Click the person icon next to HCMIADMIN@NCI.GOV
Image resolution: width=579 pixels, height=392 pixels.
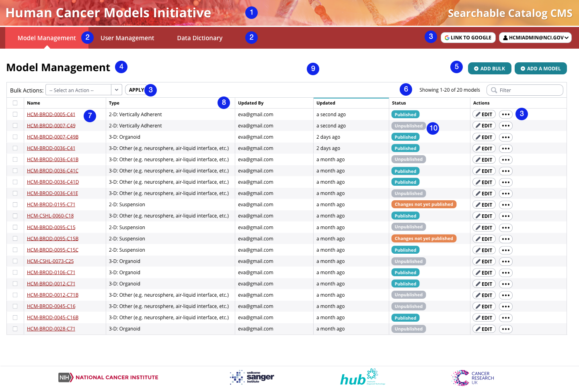(x=505, y=37)
